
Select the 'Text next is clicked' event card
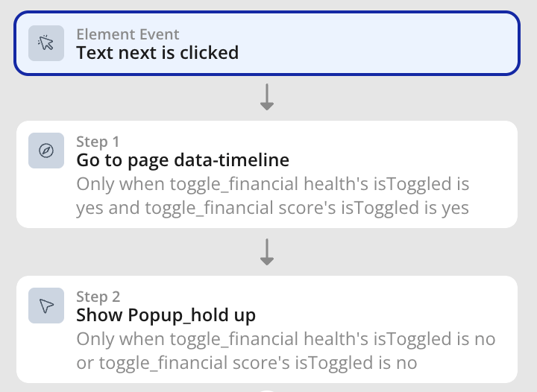267,43
